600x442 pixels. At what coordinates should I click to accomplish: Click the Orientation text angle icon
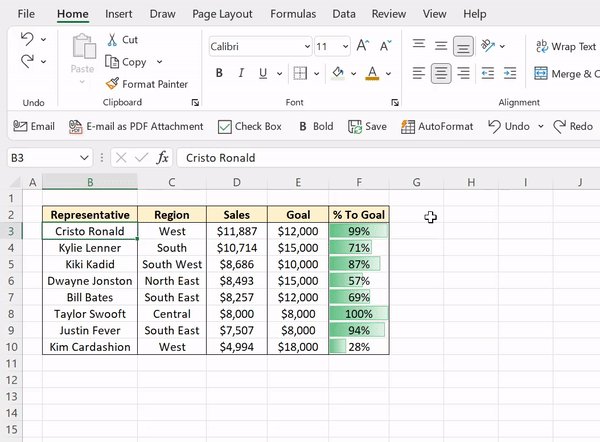tap(488, 46)
